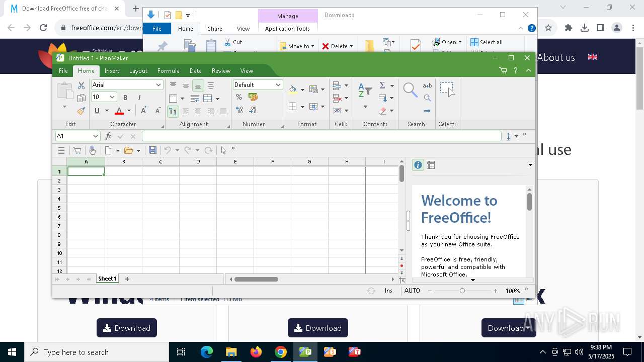Click the cell borders grid icon
Image resolution: width=644 pixels, height=362 pixels.
coord(293,107)
